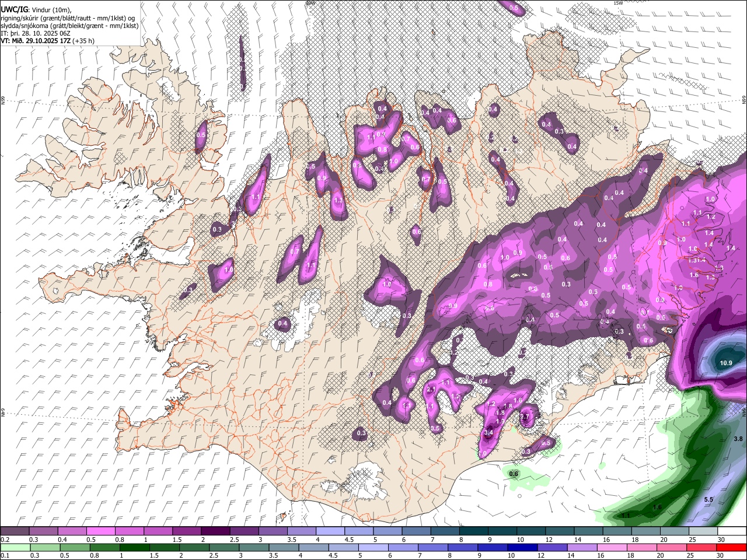The width and height of the screenshot is (747, 560).
Task: Select the 12 swatch in the upper scale
Action: pyautogui.click(x=560, y=531)
